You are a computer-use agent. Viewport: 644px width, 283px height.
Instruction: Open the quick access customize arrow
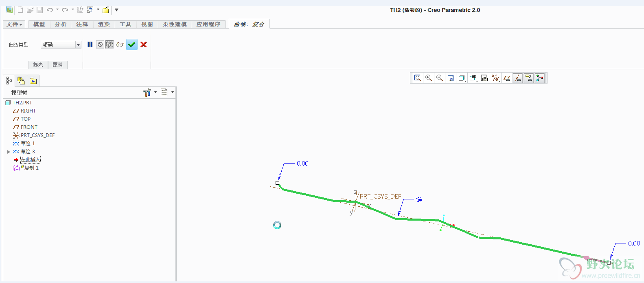click(116, 10)
